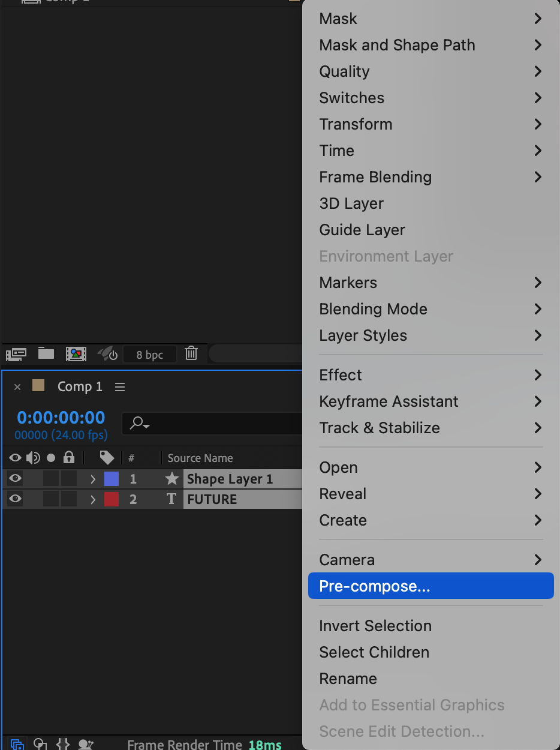Open the Time submenu
The width and height of the screenshot is (560, 750).
coord(430,151)
